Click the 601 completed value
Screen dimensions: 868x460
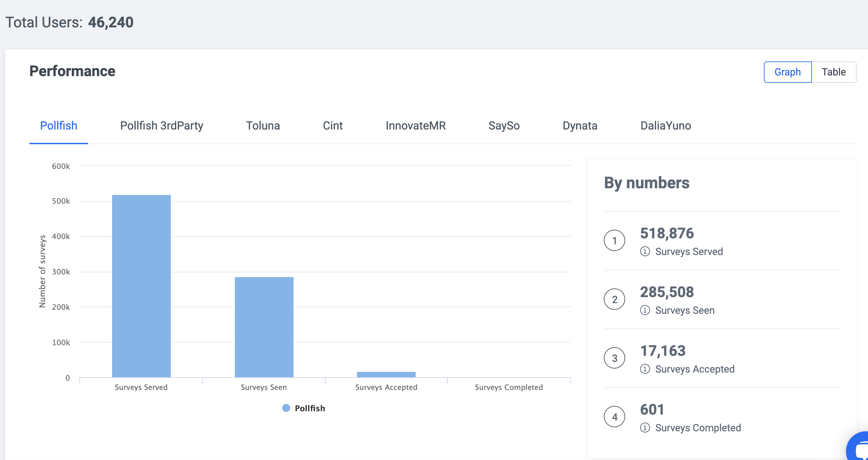[653, 409]
